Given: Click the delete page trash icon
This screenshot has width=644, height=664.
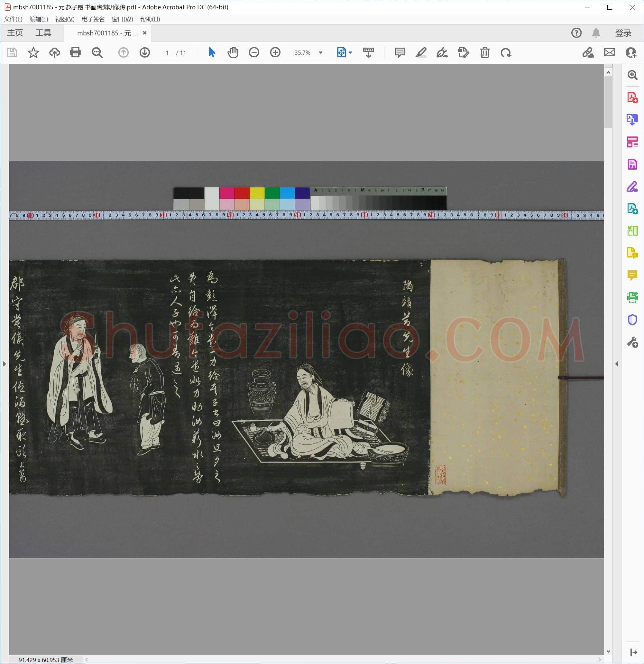Looking at the screenshot, I should pyautogui.click(x=485, y=52).
